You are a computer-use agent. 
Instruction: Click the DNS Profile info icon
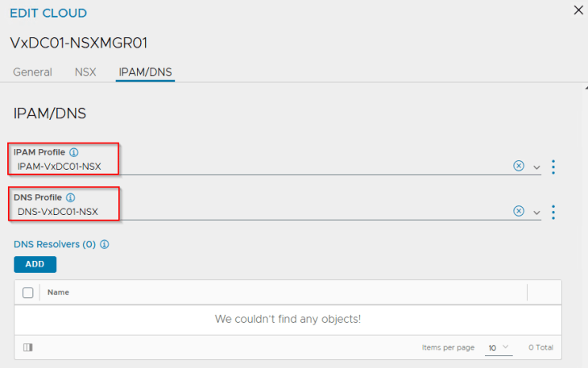(x=70, y=197)
